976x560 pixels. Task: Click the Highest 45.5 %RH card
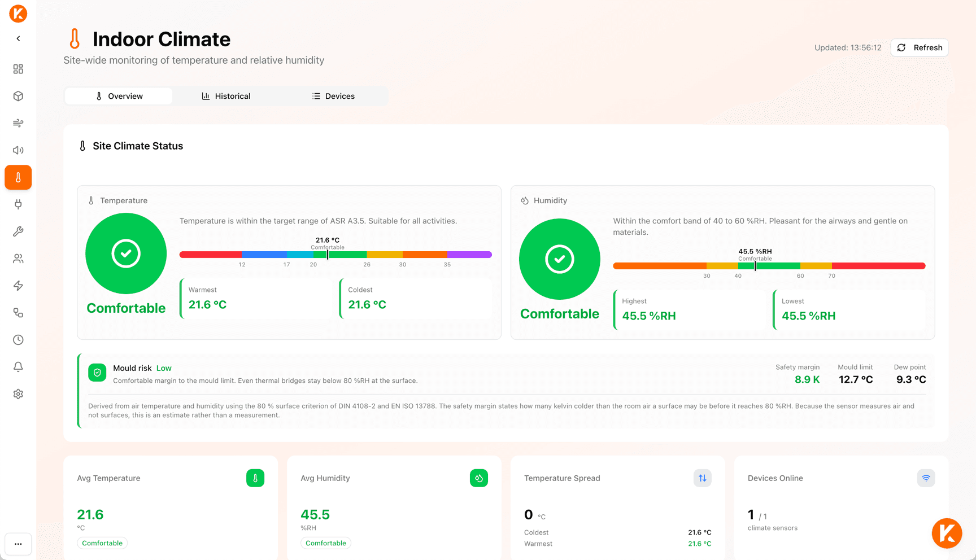coord(690,310)
